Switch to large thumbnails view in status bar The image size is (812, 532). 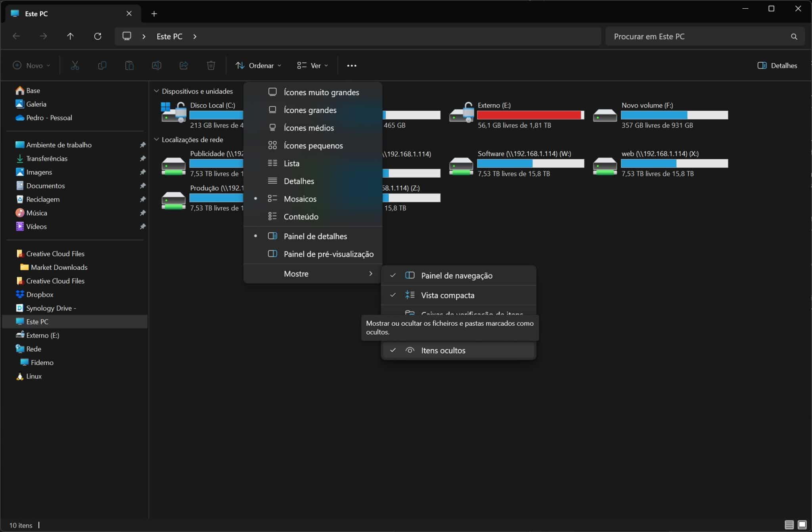802,525
